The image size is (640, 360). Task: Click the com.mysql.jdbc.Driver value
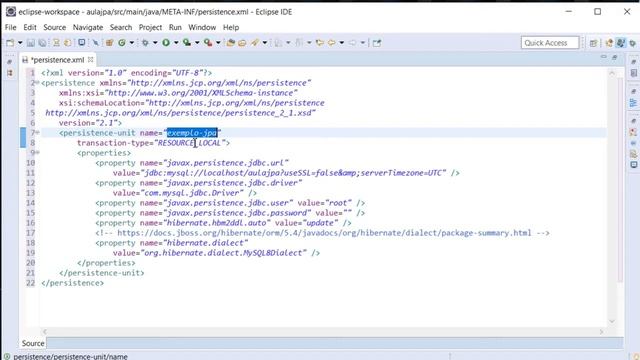(192, 193)
